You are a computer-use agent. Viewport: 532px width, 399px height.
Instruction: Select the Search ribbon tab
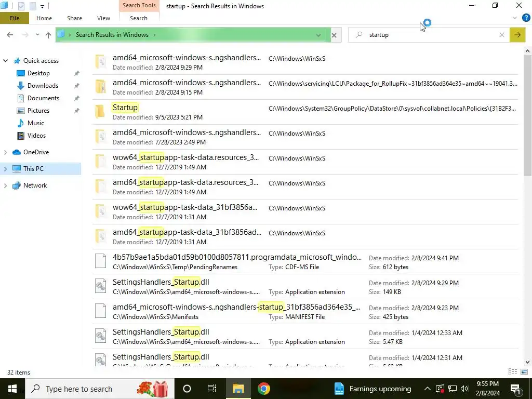point(138,18)
